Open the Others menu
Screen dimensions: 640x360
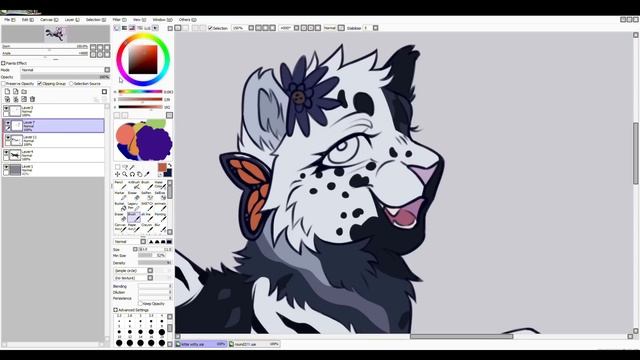click(x=187, y=20)
